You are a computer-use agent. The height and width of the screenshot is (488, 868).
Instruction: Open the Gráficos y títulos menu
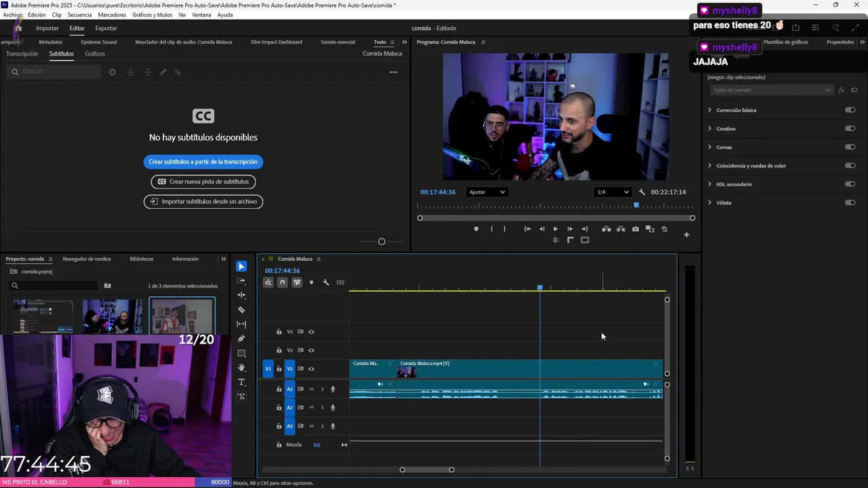[152, 15]
